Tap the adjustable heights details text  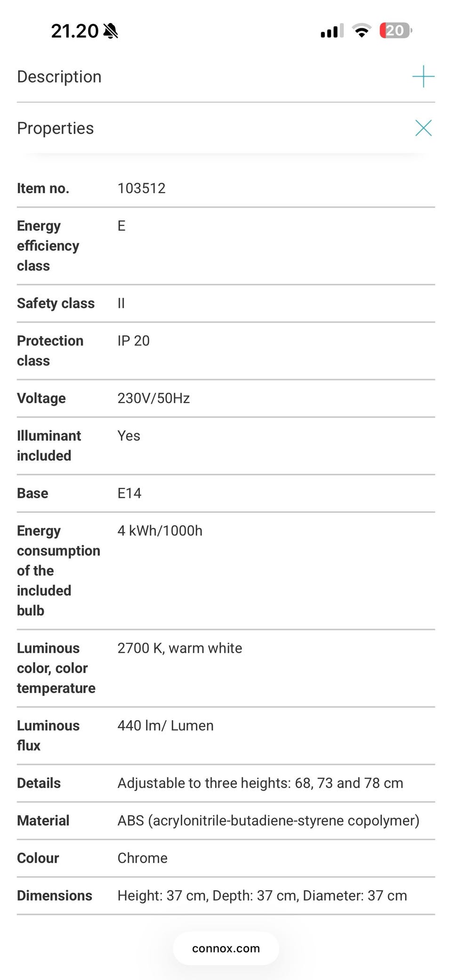(x=260, y=783)
